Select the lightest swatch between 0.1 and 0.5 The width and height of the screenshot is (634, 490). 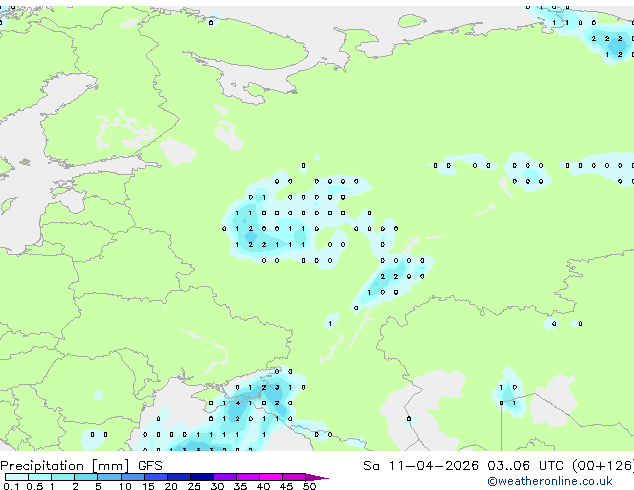click(x=17, y=477)
